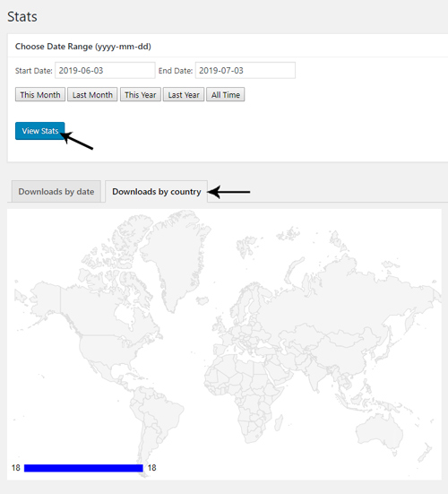
Task: Pick the Last Year date range
Action: [184, 94]
